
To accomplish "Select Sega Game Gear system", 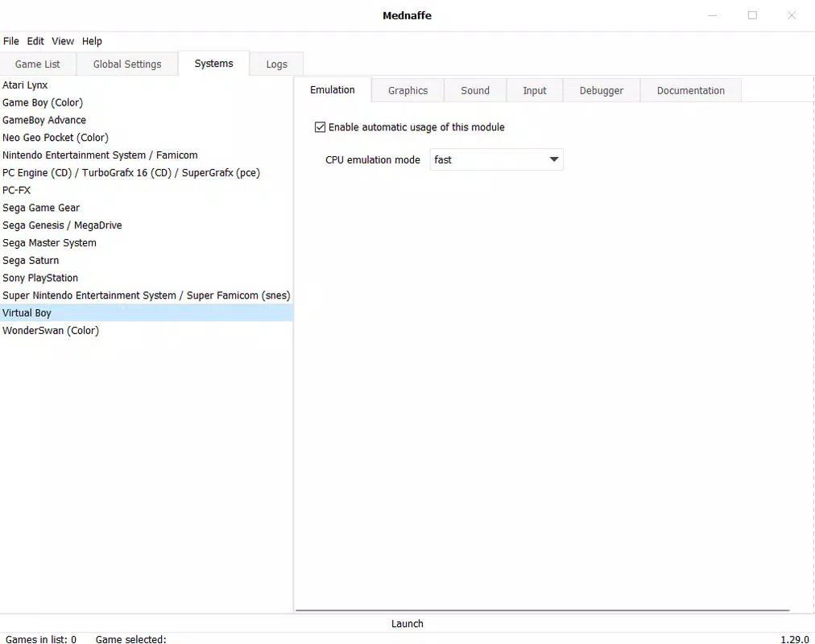I will pos(147,208).
